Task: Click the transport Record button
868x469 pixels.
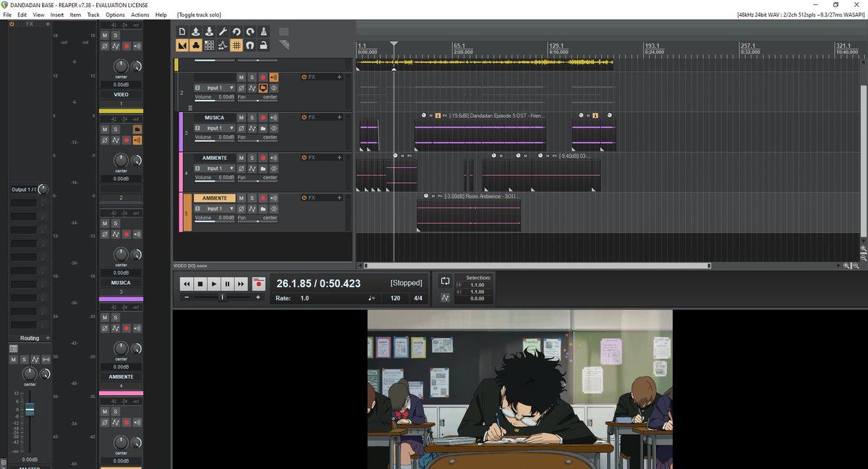Action: (x=259, y=284)
